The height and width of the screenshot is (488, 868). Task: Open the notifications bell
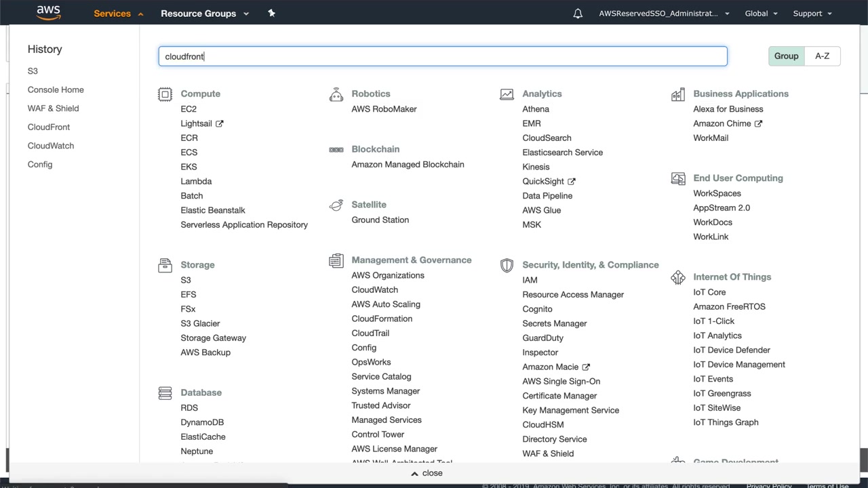pyautogui.click(x=578, y=14)
